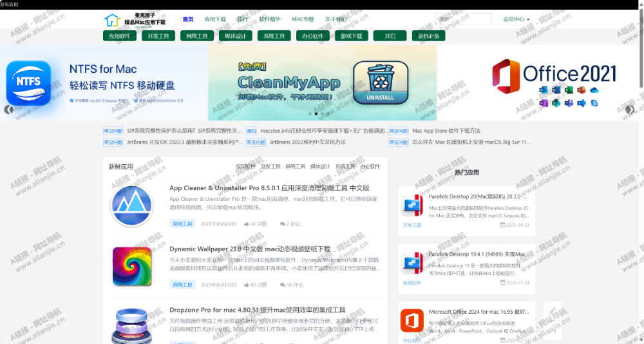The image size is (644, 344).
Task: Open SIP系统完整性保护怎么禁用 article link
Action: [184, 131]
